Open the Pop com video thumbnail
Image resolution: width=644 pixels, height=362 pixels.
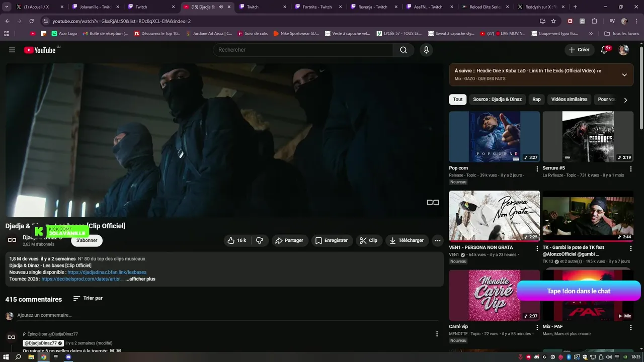(x=495, y=137)
